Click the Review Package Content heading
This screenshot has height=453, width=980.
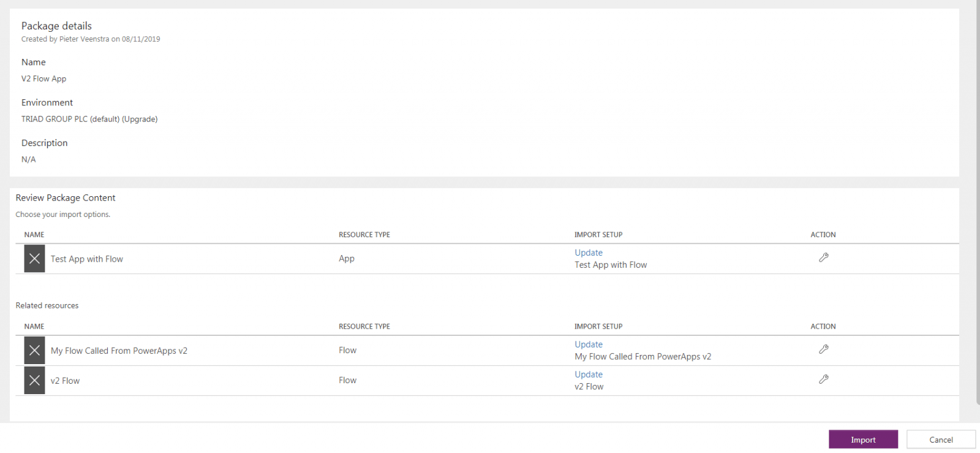(x=66, y=198)
